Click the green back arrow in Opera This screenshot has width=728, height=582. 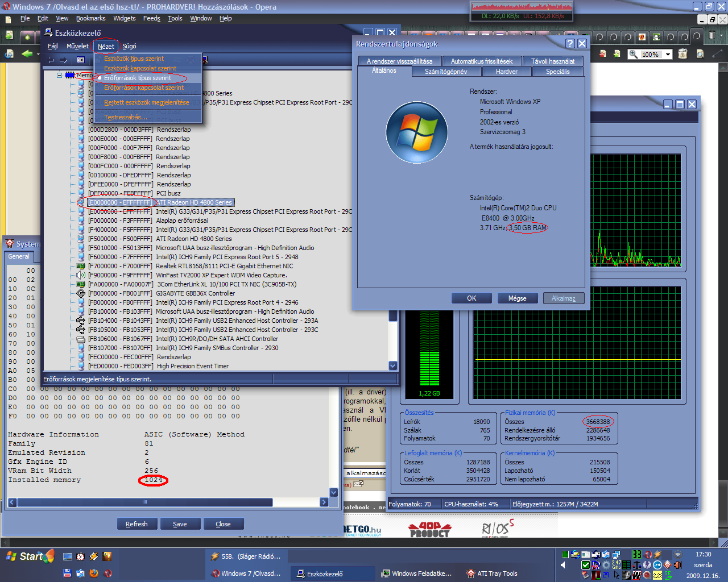27,53
